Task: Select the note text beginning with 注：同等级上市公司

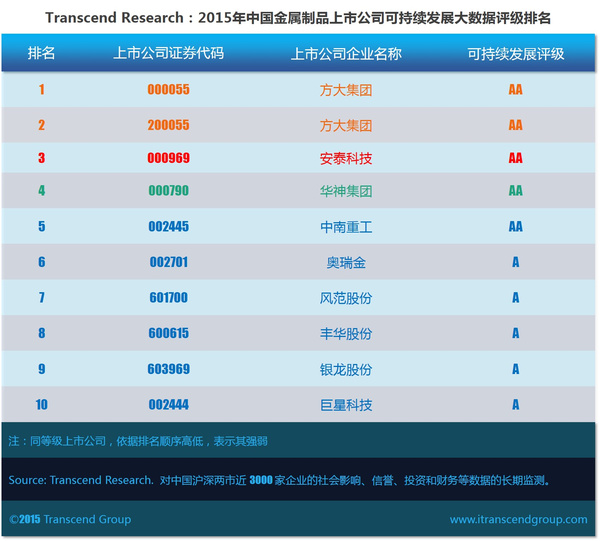Action: (x=138, y=440)
